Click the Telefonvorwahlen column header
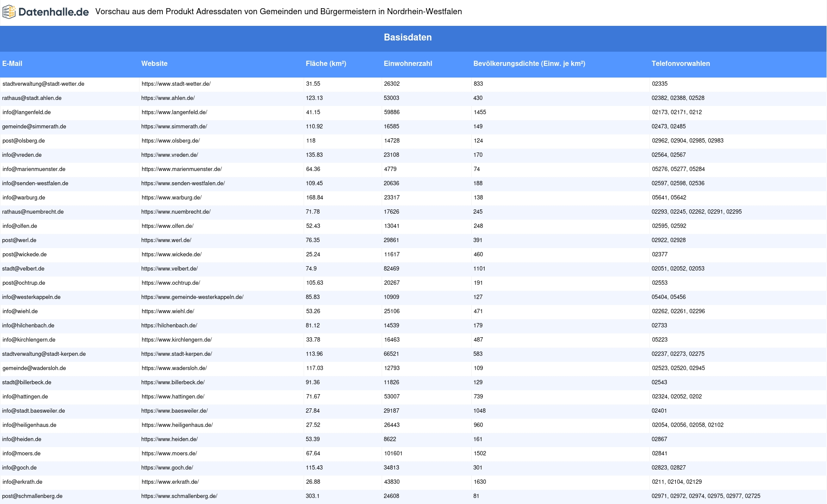 tap(681, 63)
